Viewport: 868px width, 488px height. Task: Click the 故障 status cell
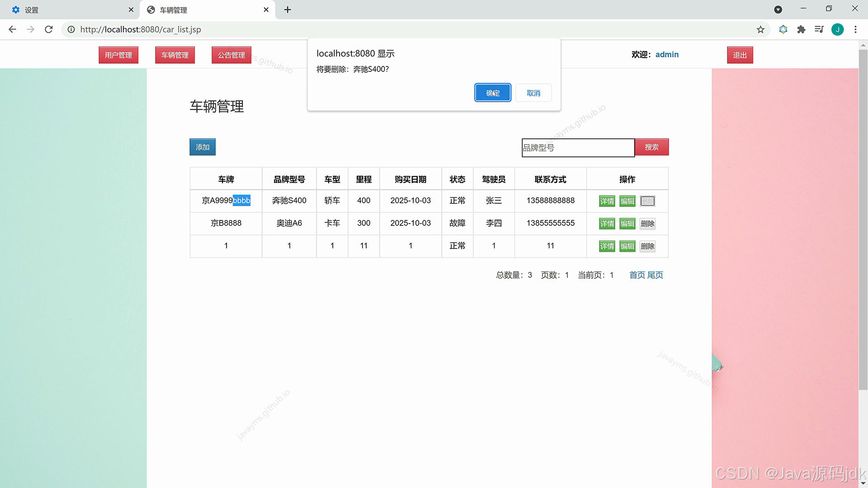click(457, 223)
